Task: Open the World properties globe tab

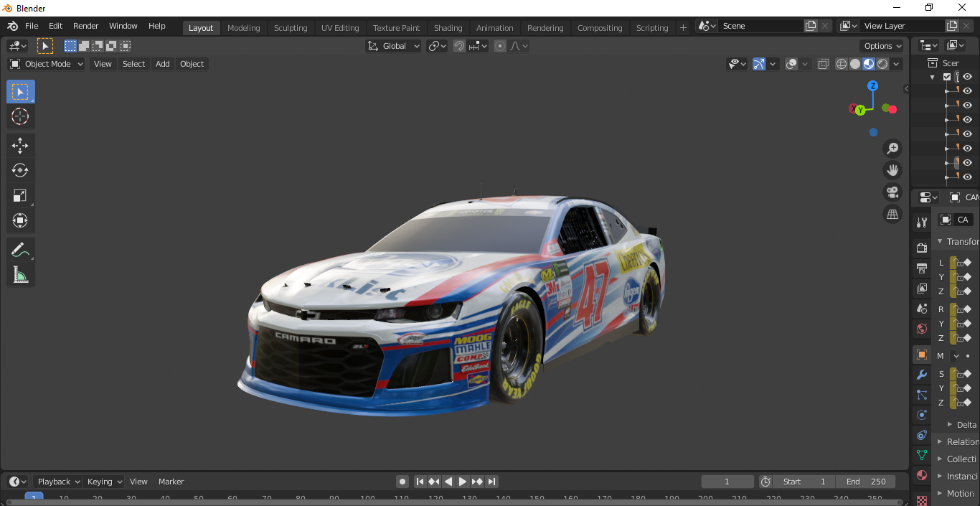Action: tap(922, 329)
